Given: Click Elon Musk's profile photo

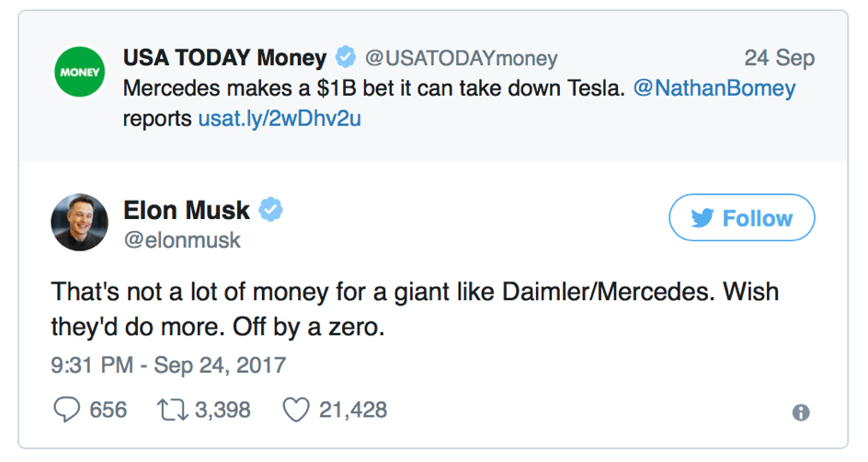Looking at the screenshot, I should (x=80, y=222).
